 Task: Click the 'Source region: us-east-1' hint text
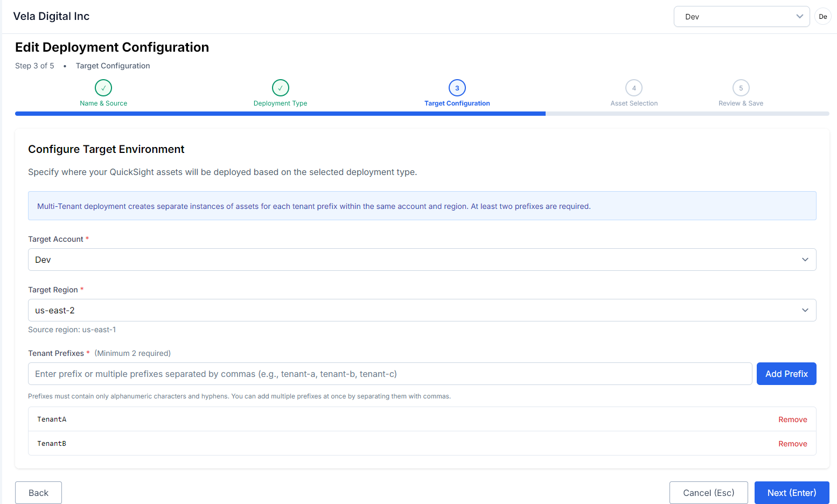tap(72, 330)
